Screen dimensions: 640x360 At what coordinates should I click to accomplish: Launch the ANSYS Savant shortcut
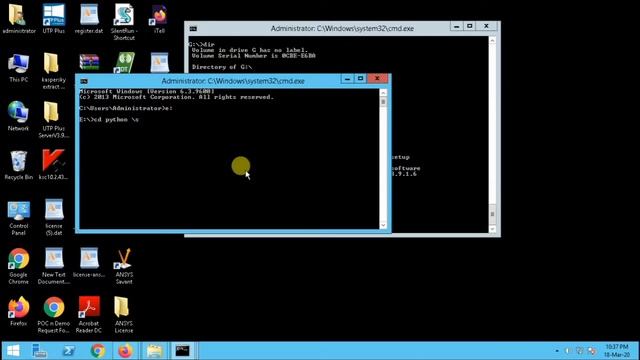click(124, 266)
